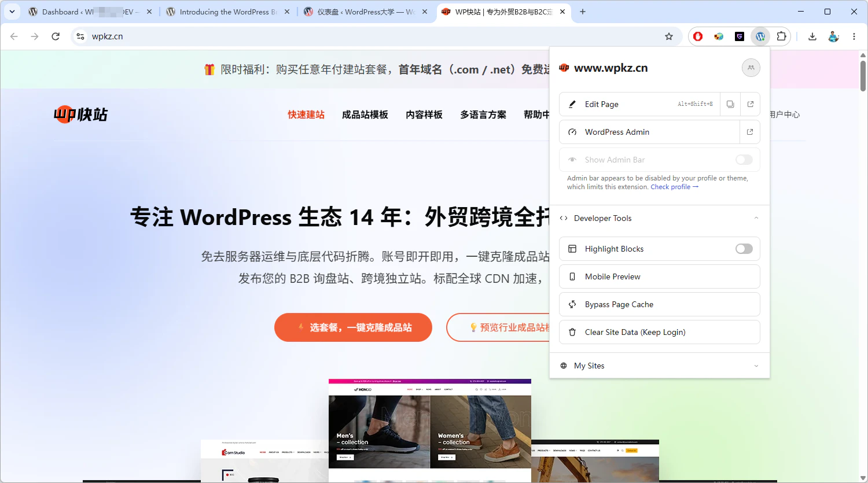The image size is (868, 483).
Task: Click the users icon beside www.wpkz.cn
Action: [x=751, y=68]
